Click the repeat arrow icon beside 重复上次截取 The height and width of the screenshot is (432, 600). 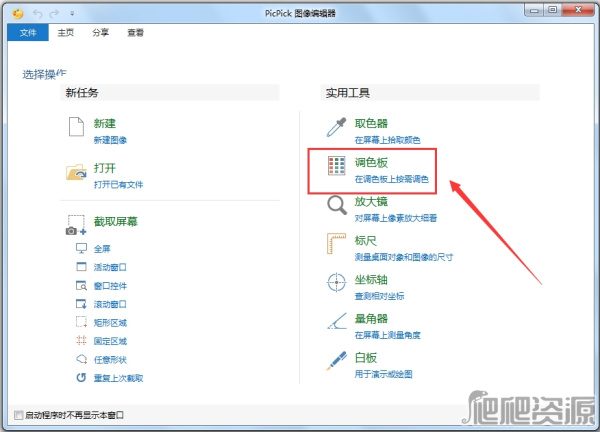pos(81,378)
